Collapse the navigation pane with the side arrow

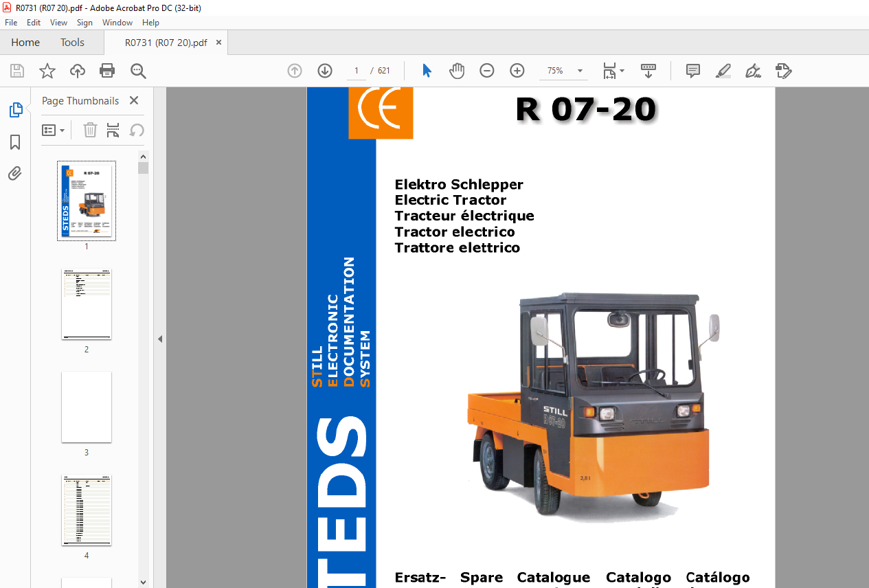[x=160, y=339]
